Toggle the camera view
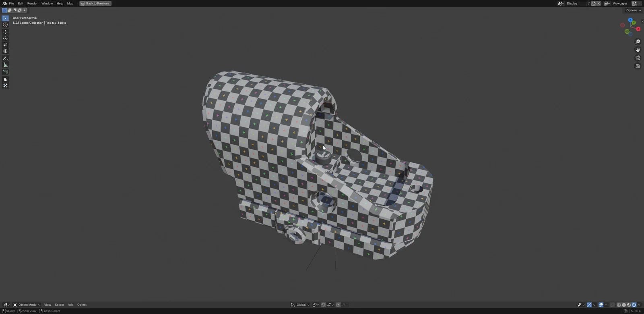 pyautogui.click(x=638, y=58)
